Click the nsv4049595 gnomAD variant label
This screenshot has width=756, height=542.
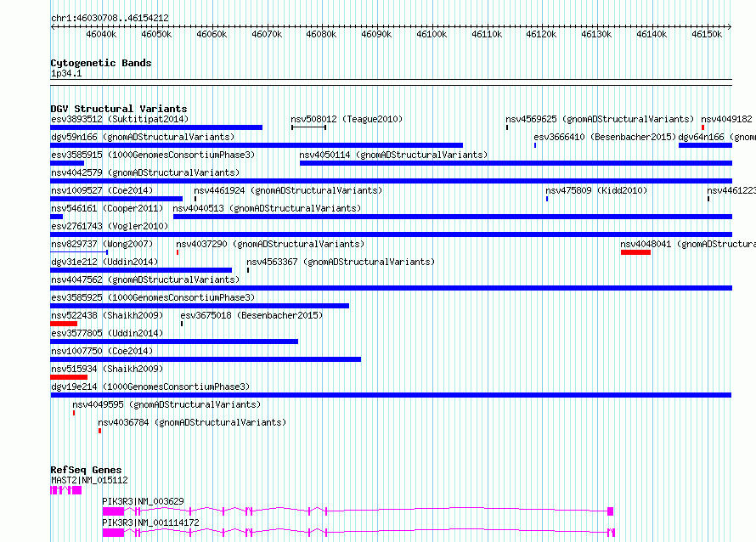point(166,404)
